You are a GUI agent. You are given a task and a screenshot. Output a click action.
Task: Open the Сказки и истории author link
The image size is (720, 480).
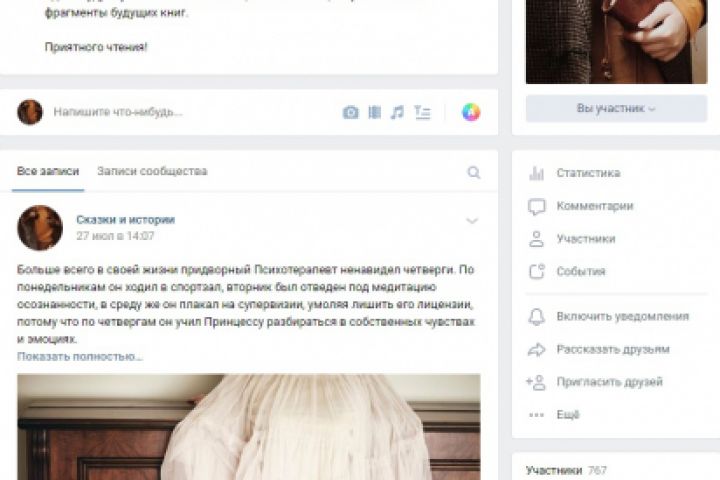point(125,220)
